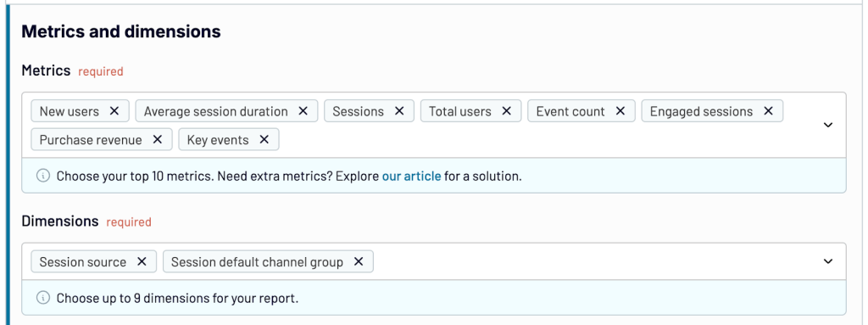Screen dimensions: 868x325
Task: Remove the Purchase revenue metric
Action: pyautogui.click(x=157, y=140)
